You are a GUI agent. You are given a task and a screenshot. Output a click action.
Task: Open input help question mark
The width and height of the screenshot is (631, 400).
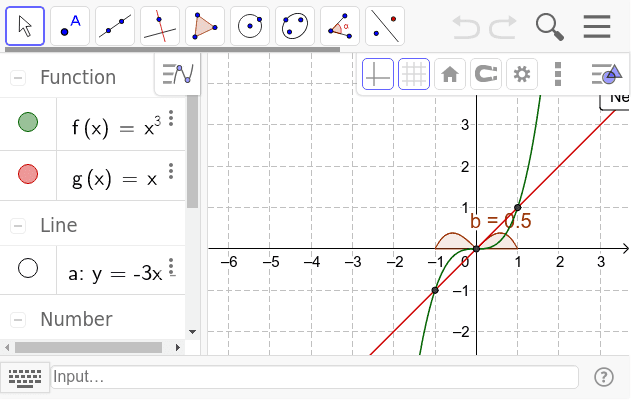pos(604,377)
